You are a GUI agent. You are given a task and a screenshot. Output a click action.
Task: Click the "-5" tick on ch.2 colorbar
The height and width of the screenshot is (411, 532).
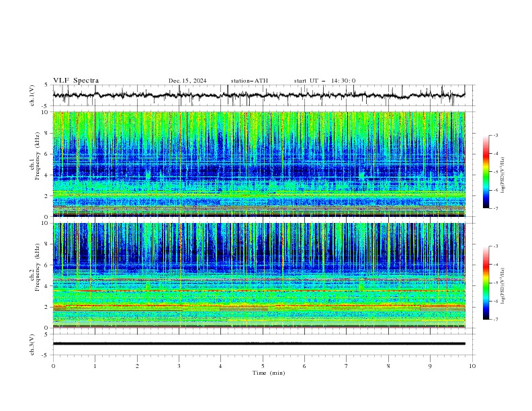pos(495,283)
